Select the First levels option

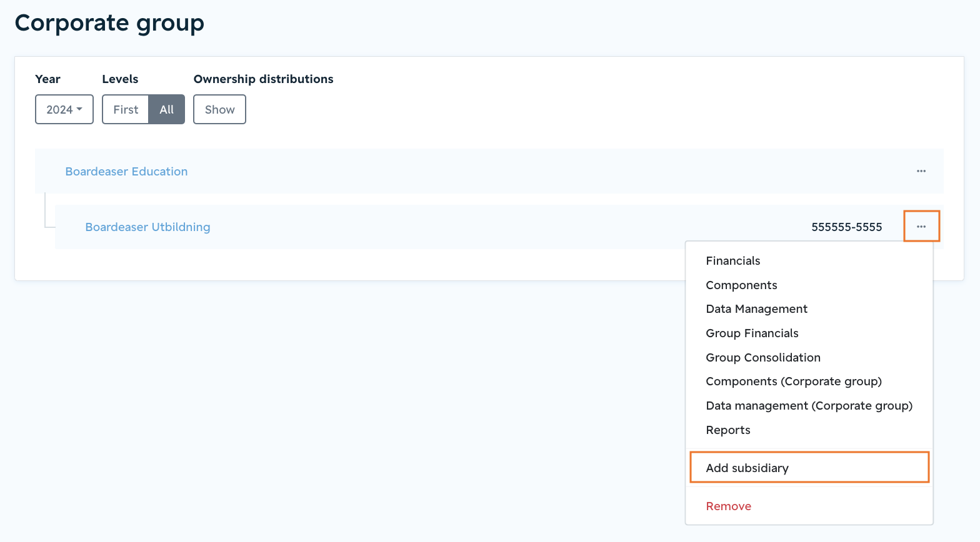126,109
